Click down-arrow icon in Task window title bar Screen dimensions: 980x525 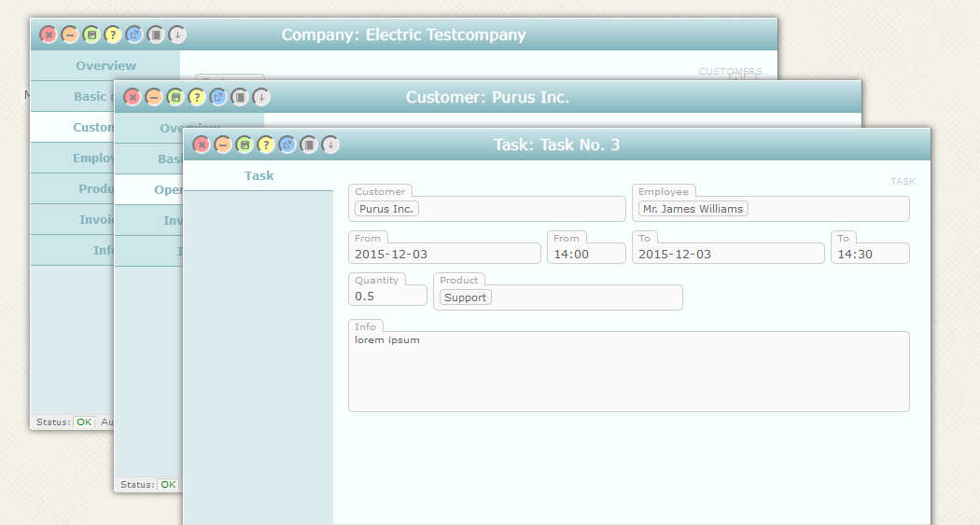(x=329, y=145)
